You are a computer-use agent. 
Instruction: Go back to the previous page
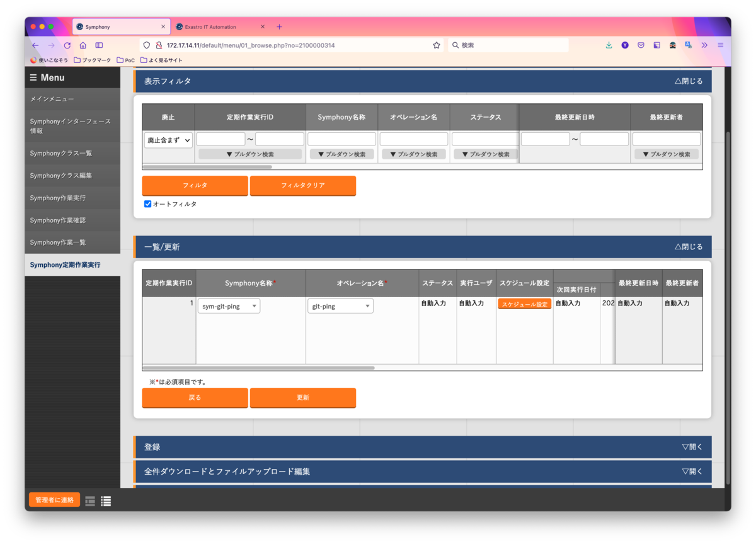coord(35,45)
